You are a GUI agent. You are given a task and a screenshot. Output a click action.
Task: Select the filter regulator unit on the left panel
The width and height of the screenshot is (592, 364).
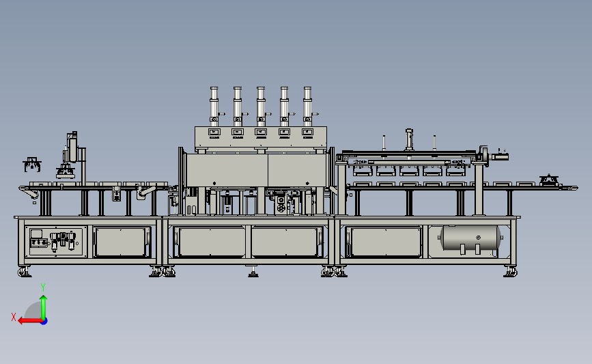coord(63,241)
